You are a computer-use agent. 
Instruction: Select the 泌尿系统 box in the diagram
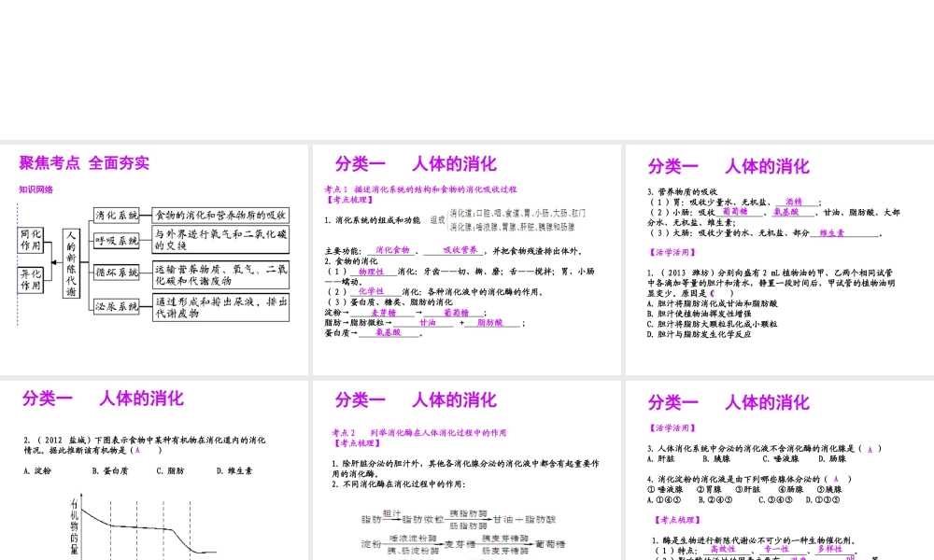pyautogui.click(x=116, y=306)
